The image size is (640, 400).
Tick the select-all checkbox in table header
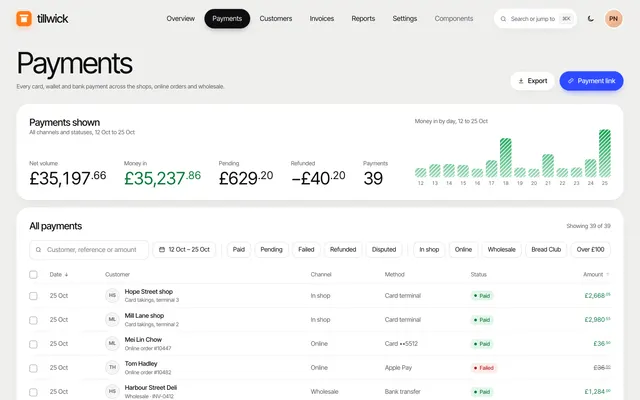[x=33, y=275]
